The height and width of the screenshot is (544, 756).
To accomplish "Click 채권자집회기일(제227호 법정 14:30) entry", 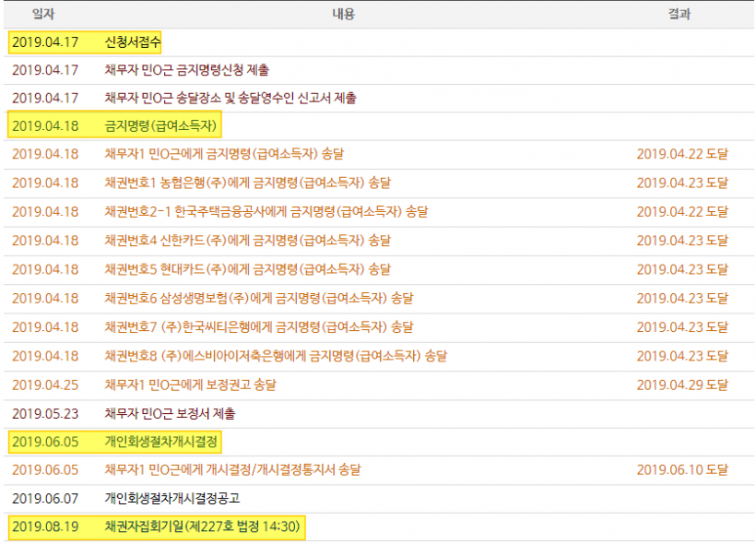I will 202,526.
